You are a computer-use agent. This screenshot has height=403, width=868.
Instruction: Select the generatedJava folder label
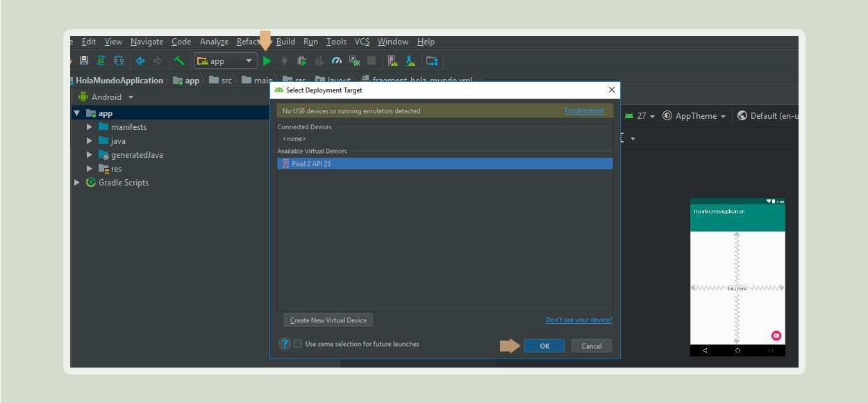137,155
